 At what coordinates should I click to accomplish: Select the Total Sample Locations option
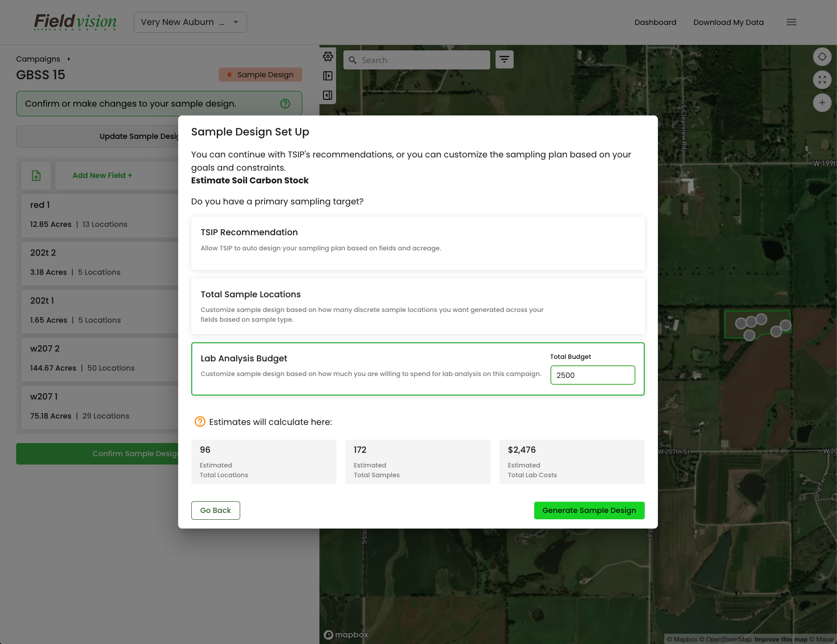[418, 306]
